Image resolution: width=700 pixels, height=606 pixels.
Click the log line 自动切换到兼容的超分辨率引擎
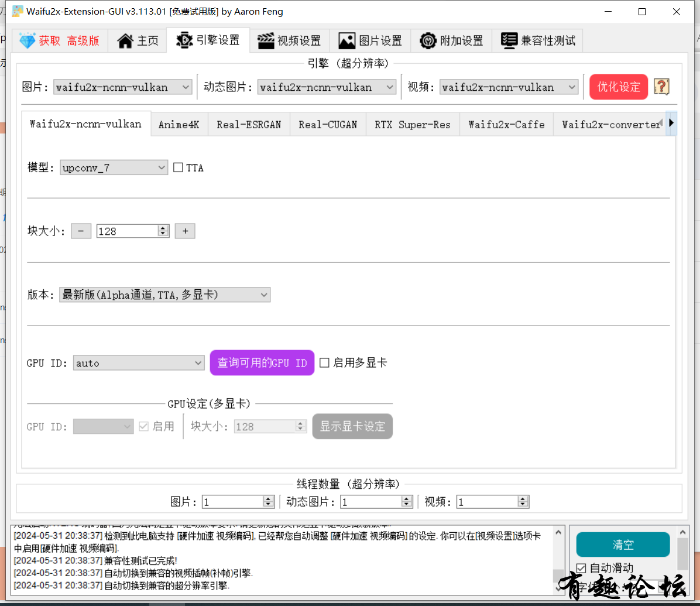coord(121,586)
